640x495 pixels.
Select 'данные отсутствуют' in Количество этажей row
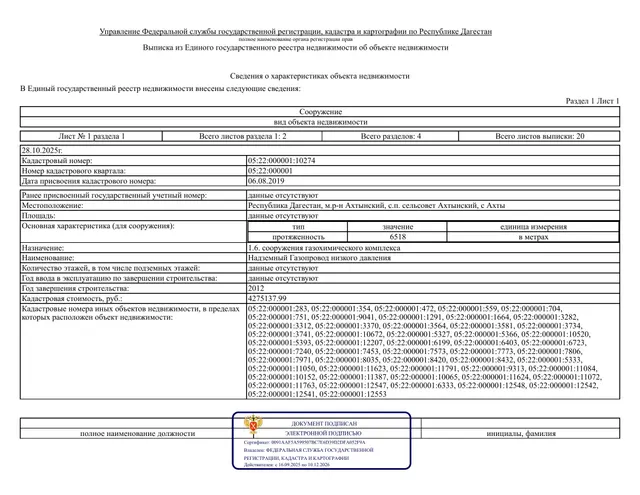[283, 269]
